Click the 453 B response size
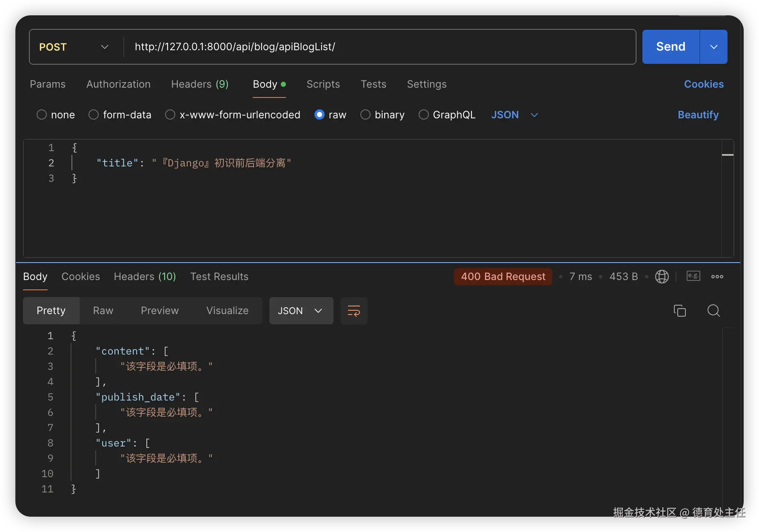759x532 pixels. (624, 277)
